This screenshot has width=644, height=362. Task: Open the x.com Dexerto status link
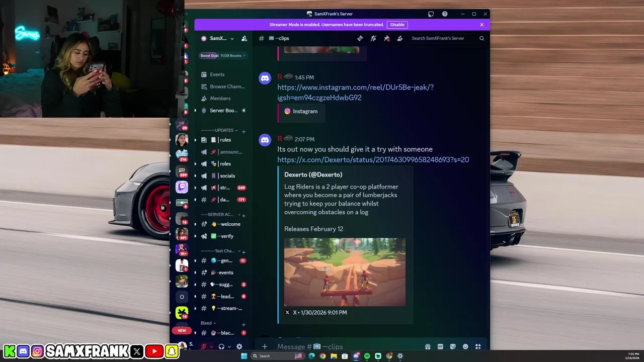coord(373,159)
